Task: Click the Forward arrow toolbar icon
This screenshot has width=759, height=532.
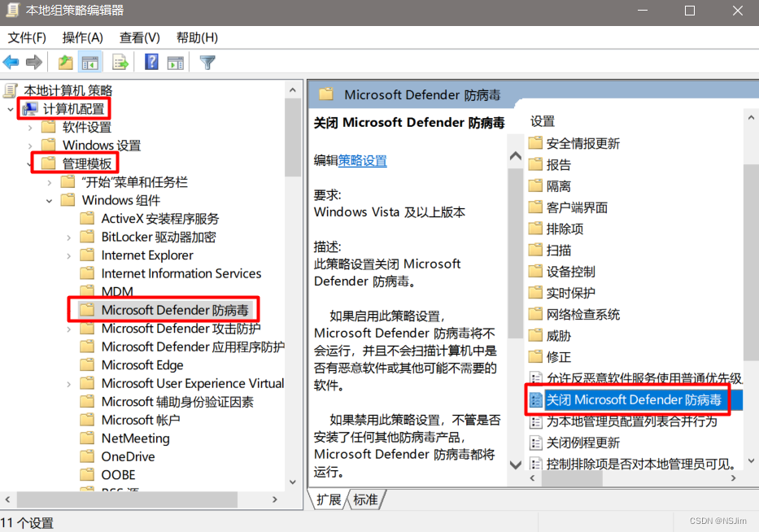Action: point(34,62)
